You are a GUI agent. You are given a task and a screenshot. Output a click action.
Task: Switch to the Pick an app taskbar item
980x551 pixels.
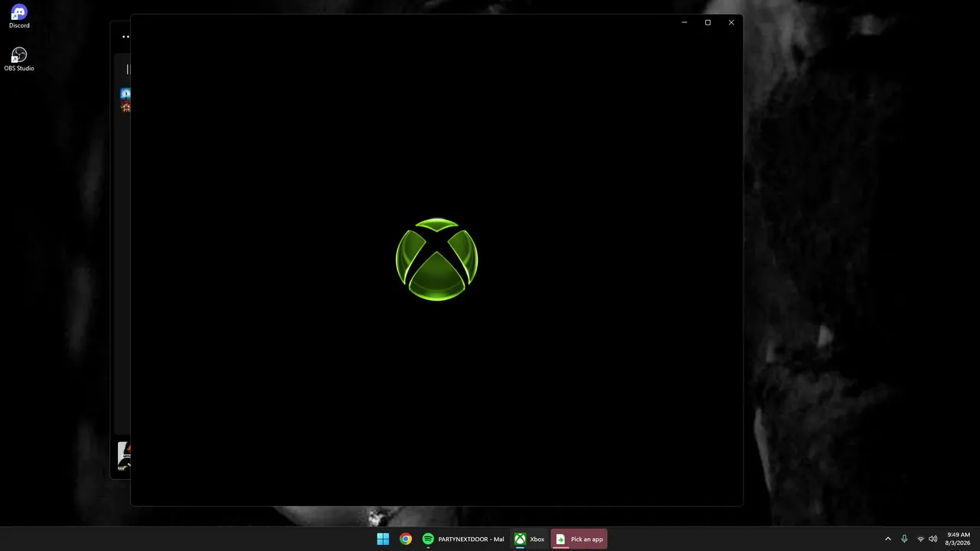(579, 539)
